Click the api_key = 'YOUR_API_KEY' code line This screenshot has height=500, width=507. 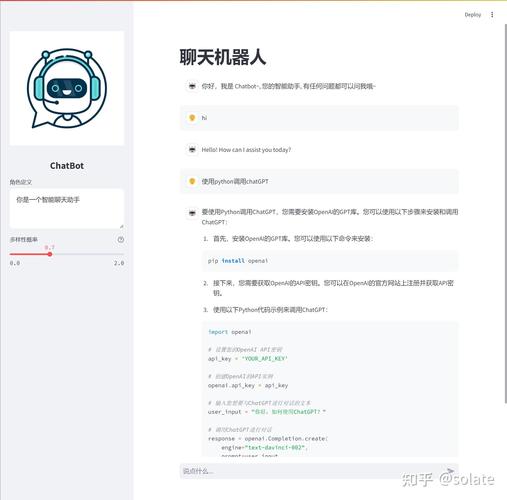tap(248, 359)
